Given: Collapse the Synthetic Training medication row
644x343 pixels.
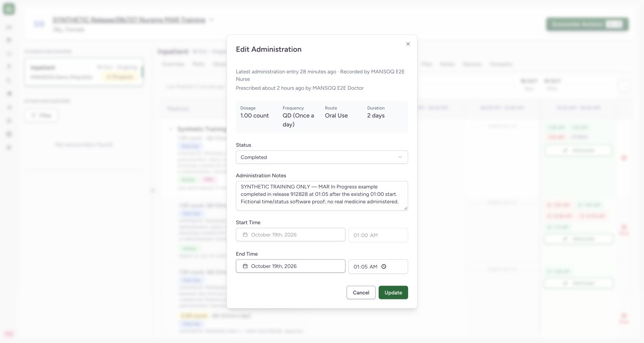Looking at the screenshot, I should (x=171, y=129).
